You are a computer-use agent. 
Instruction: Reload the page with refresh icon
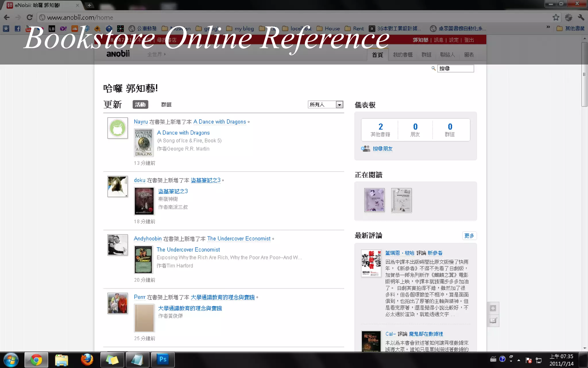pyautogui.click(x=30, y=18)
